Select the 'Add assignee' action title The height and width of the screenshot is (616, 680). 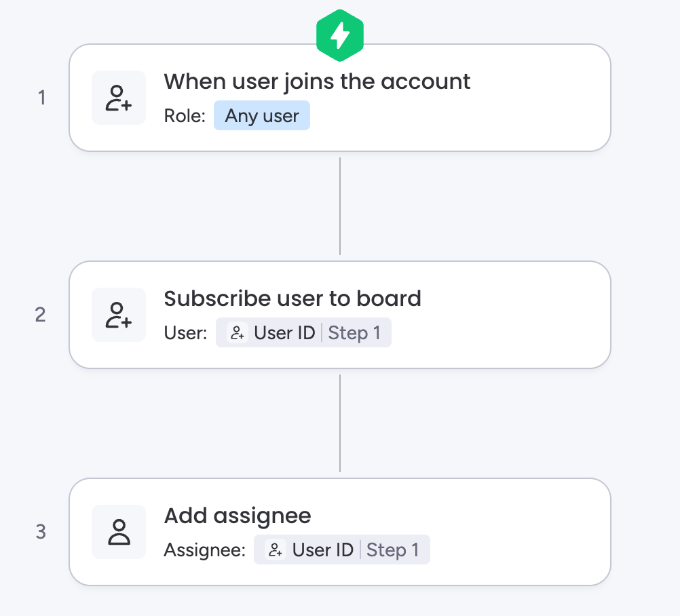[238, 516]
